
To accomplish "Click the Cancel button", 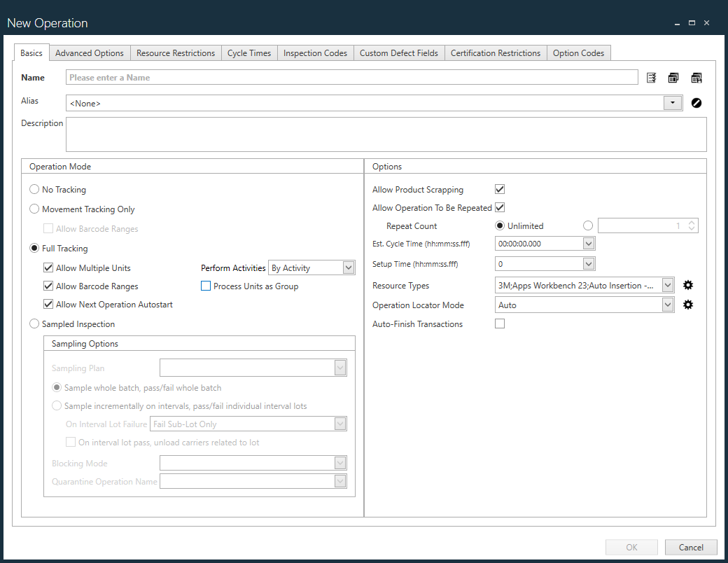I will tap(690, 547).
